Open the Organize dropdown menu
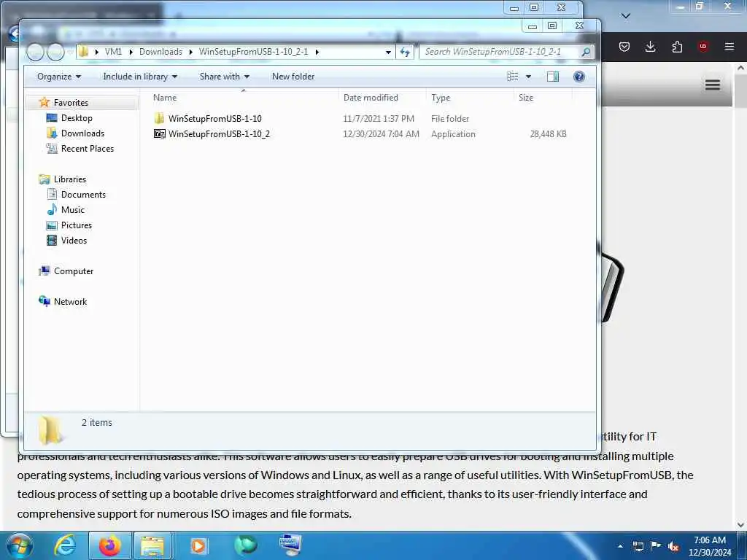Viewport: 747px width, 560px height. click(x=59, y=77)
